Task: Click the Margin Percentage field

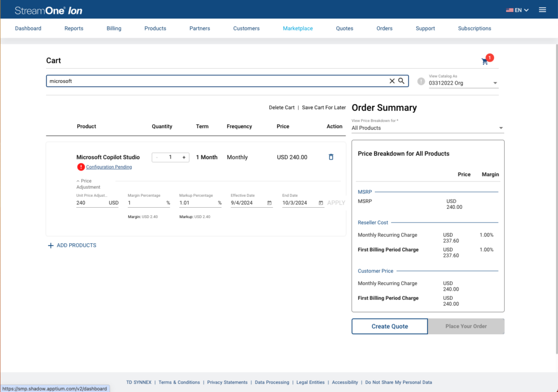Action: [149, 203]
